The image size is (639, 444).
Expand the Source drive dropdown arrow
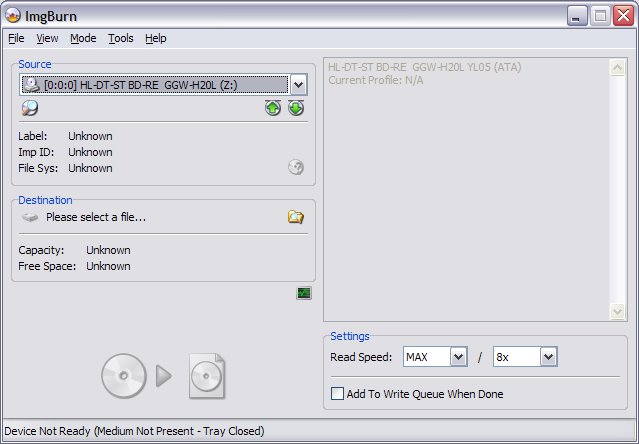click(x=299, y=85)
